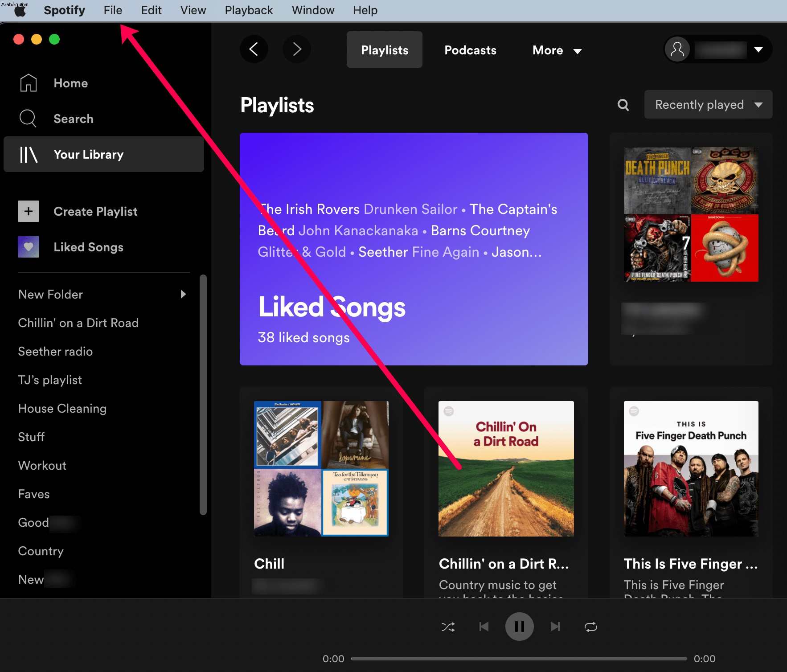Open Stuff playlist
The image size is (787, 672).
tap(31, 437)
